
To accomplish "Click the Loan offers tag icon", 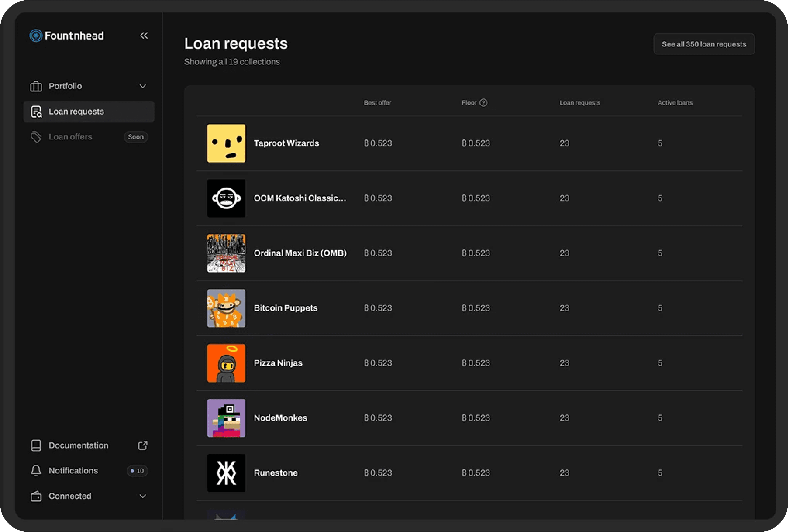I will coord(36,137).
